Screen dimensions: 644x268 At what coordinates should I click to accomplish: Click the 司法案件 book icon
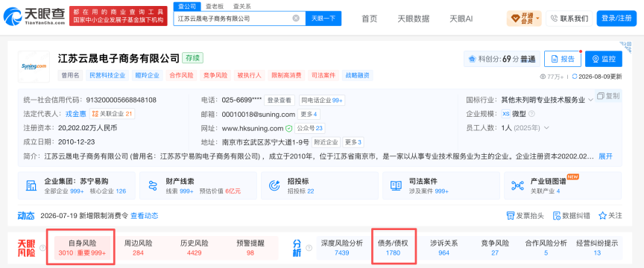tap(396, 185)
